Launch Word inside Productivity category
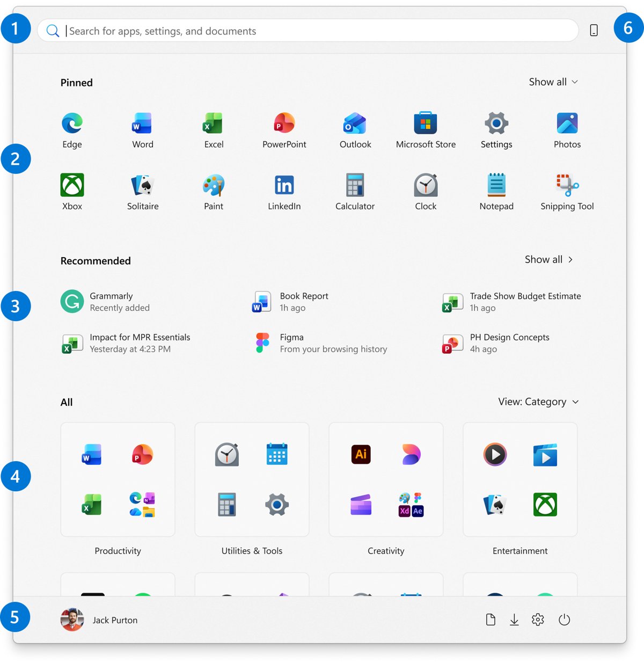The height and width of the screenshot is (663, 644). coord(92,455)
